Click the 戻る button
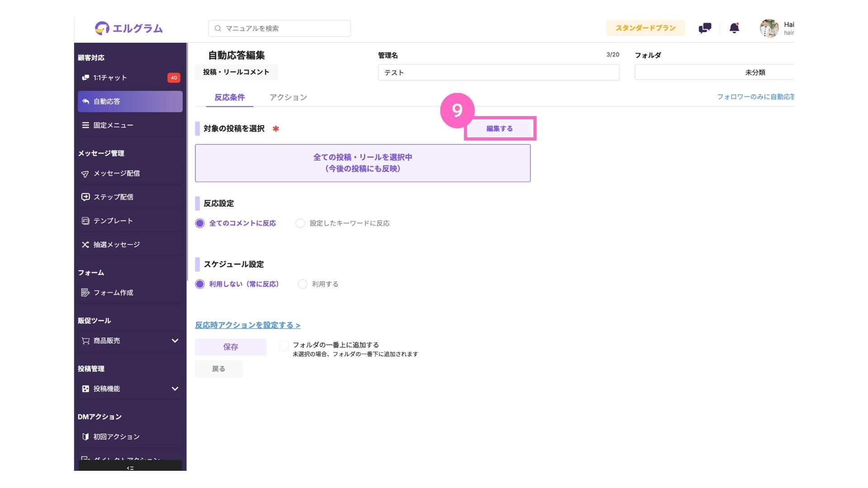Screen dimensions: 868x488 219,369
